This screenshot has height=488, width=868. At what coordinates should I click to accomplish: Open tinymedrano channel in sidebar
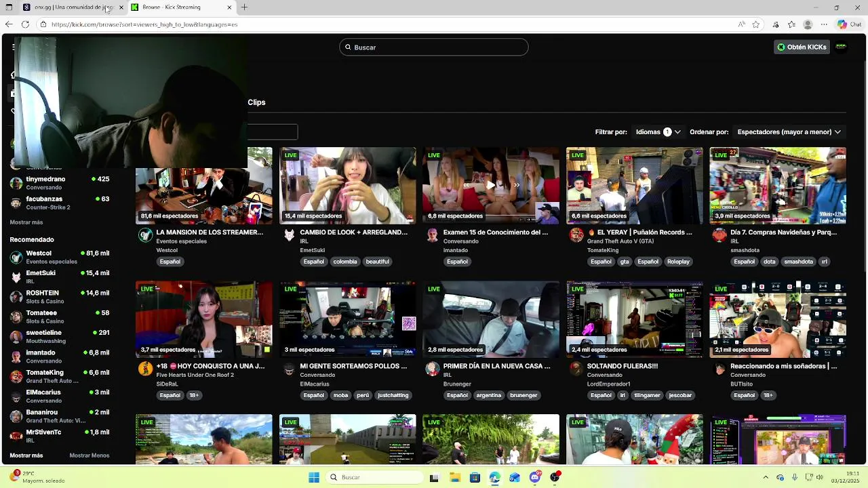tap(61, 183)
